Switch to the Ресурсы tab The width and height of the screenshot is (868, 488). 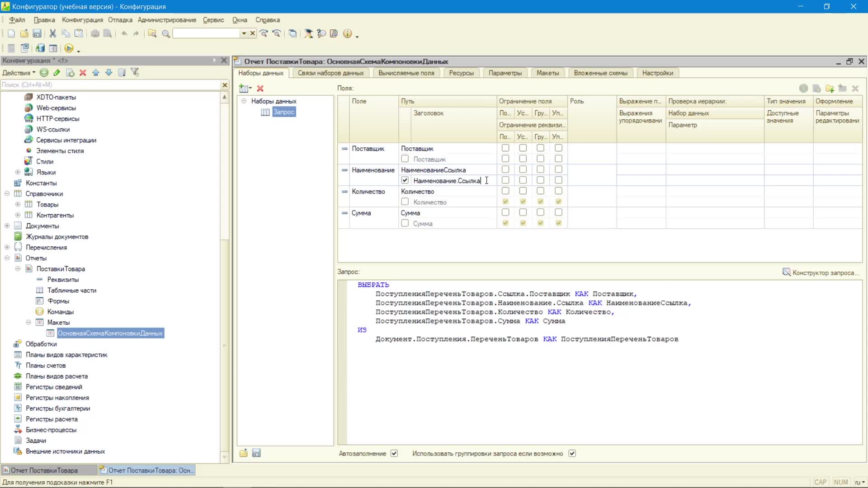[461, 73]
